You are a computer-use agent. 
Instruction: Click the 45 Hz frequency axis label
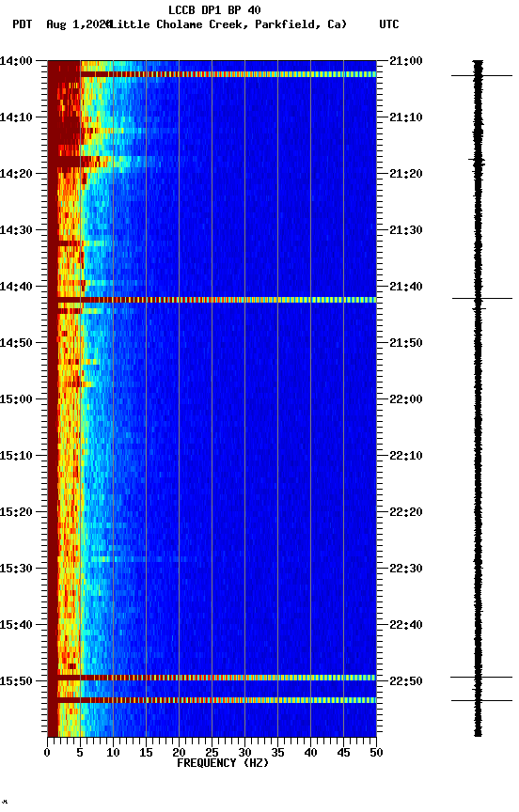tap(343, 753)
